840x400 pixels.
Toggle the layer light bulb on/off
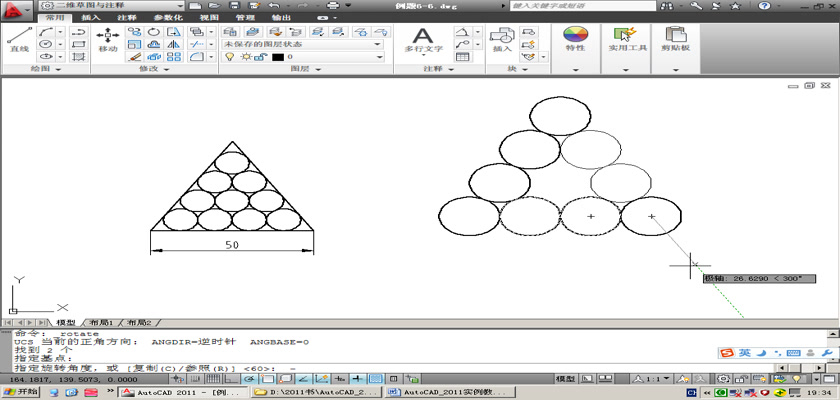[229, 57]
